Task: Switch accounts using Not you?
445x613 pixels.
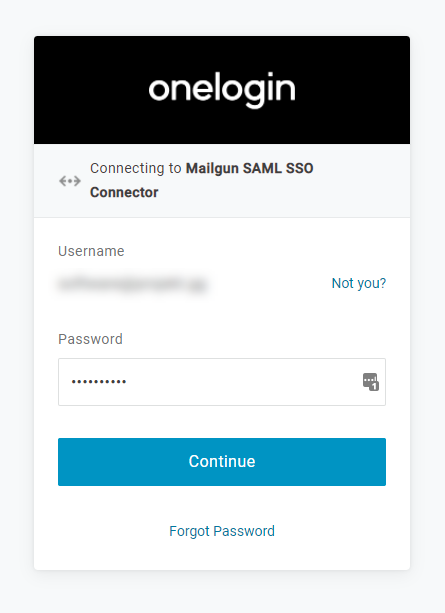Action: tap(359, 283)
